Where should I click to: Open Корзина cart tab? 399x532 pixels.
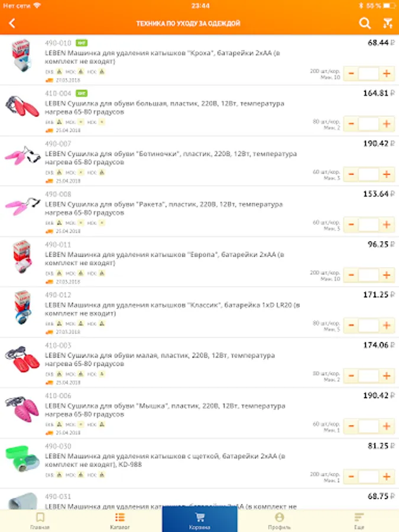[199, 520]
